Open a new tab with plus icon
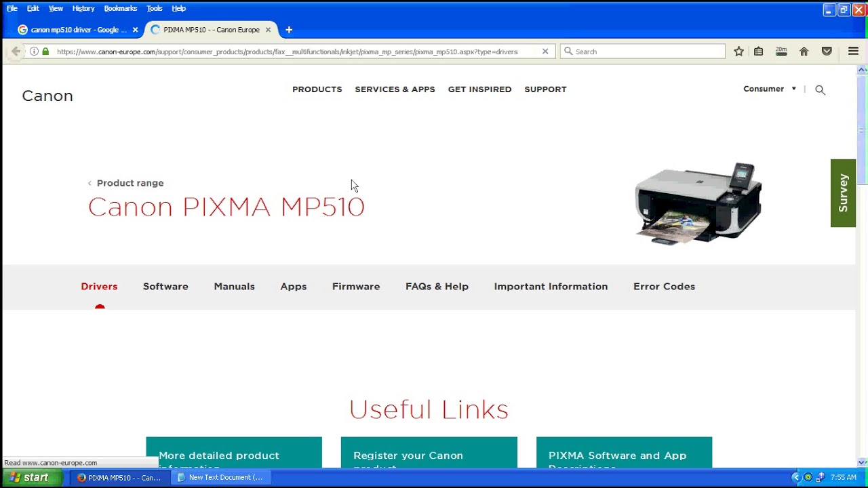Screen dimensions: 868x488 289,30
